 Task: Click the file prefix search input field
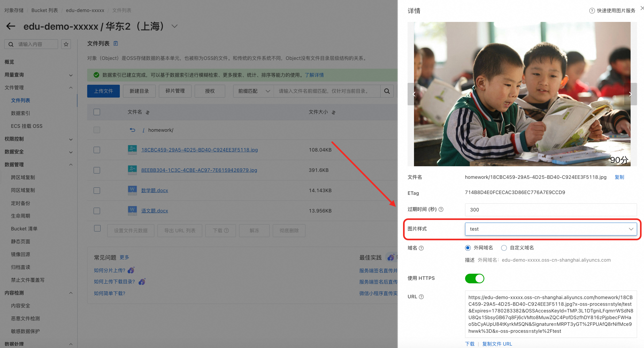tap(327, 91)
